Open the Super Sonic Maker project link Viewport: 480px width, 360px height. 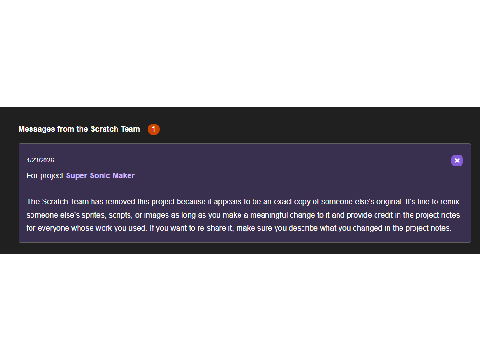pyautogui.click(x=100, y=175)
